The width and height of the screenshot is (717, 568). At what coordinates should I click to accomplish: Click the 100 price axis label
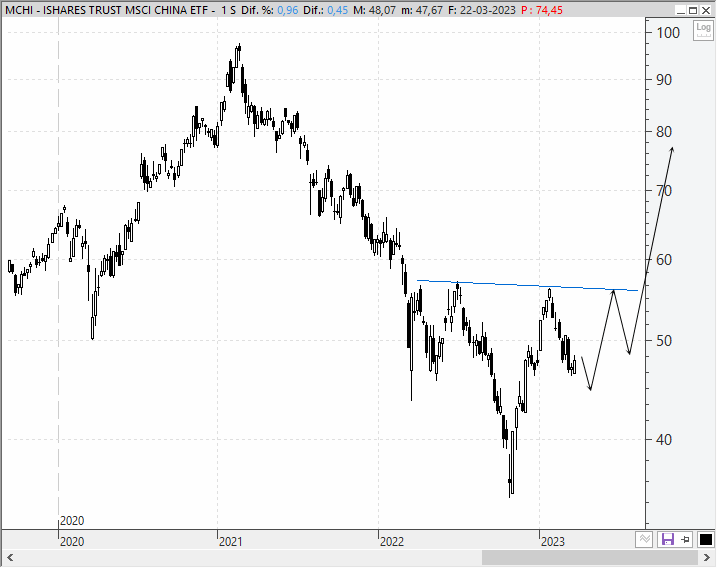pyautogui.click(x=668, y=32)
